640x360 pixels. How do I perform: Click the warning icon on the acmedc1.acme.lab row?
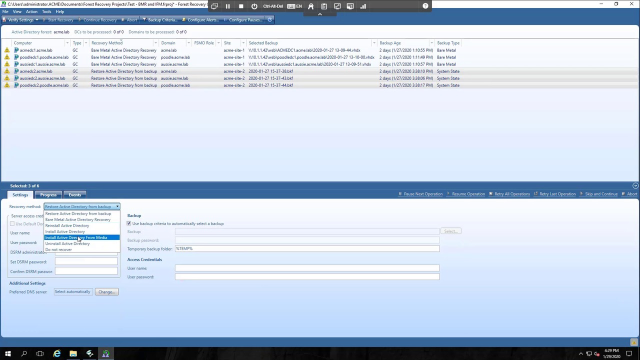pos(7,50)
